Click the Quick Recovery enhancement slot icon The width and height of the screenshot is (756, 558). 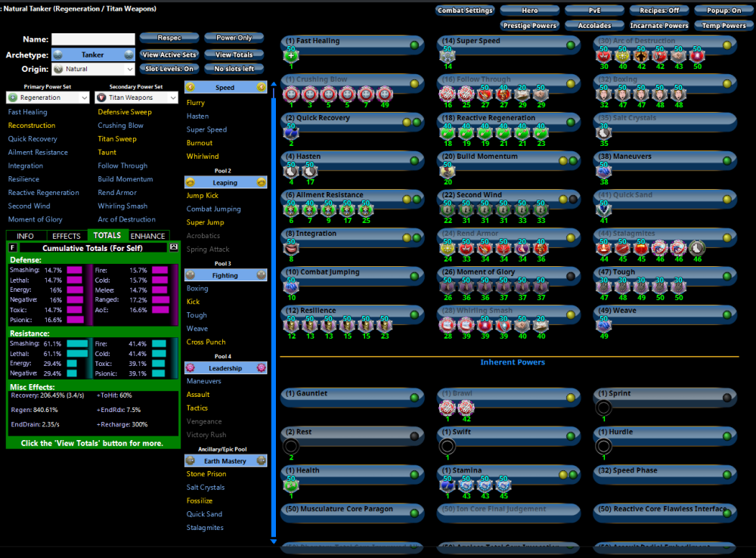[292, 133]
